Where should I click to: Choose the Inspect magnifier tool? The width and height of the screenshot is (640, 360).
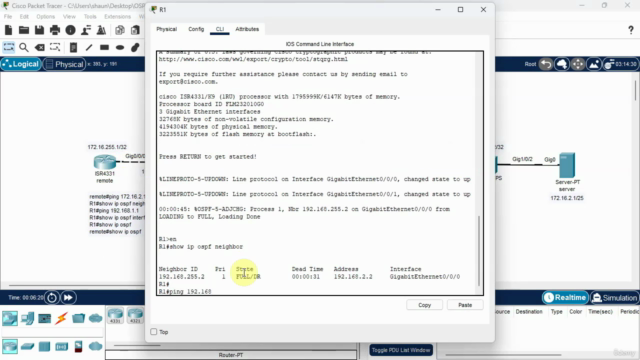[24, 47]
